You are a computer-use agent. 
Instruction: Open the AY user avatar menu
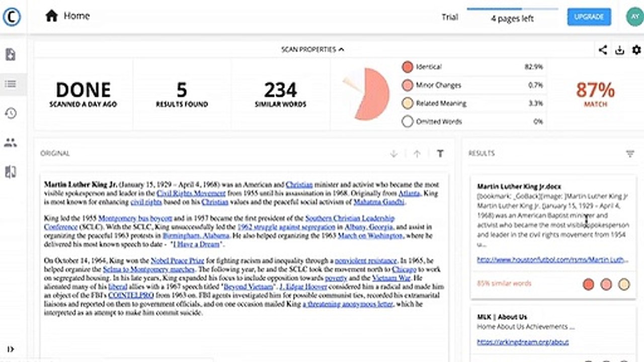(x=634, y=17)
